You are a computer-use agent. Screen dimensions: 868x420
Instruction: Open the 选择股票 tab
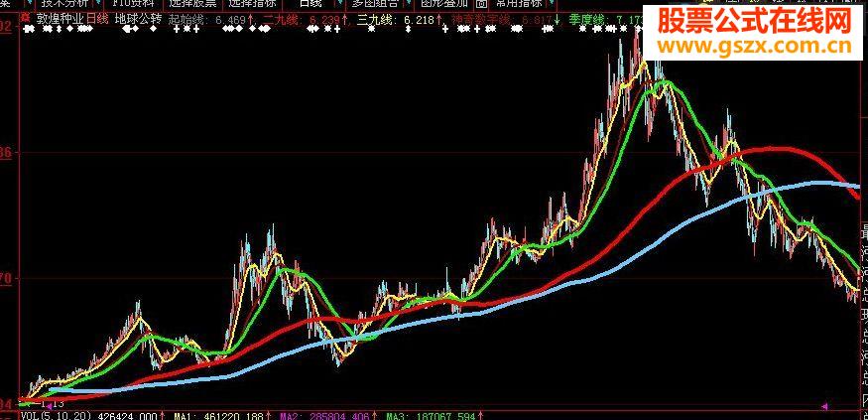point(192,3)
